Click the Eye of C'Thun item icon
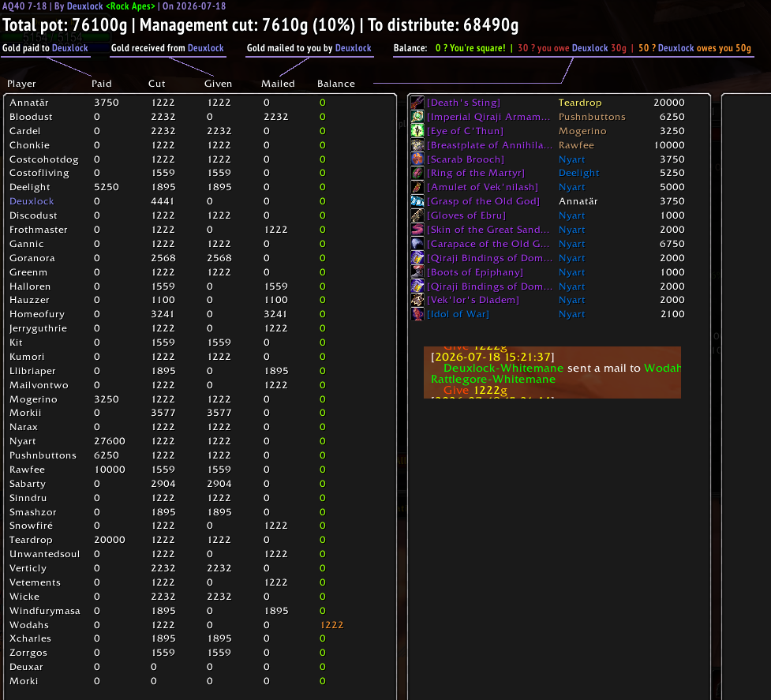The image size is (771, 700). pyautogui.click(x=417, y=131)
